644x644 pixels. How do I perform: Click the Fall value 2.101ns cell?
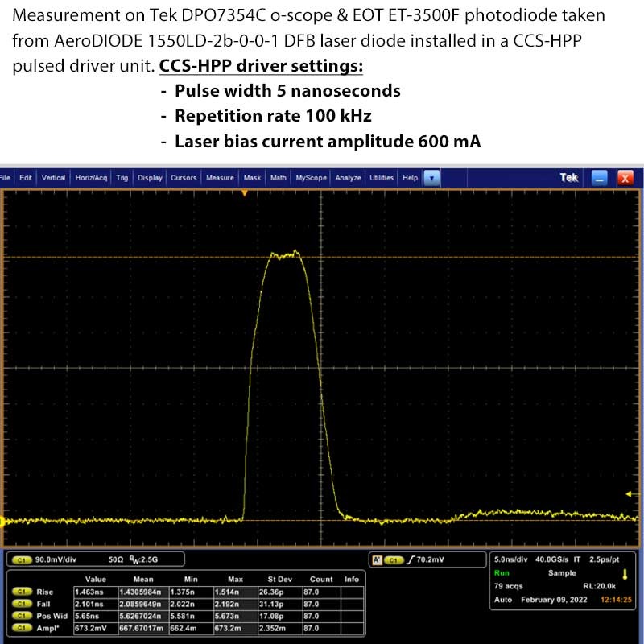point(96,604)
